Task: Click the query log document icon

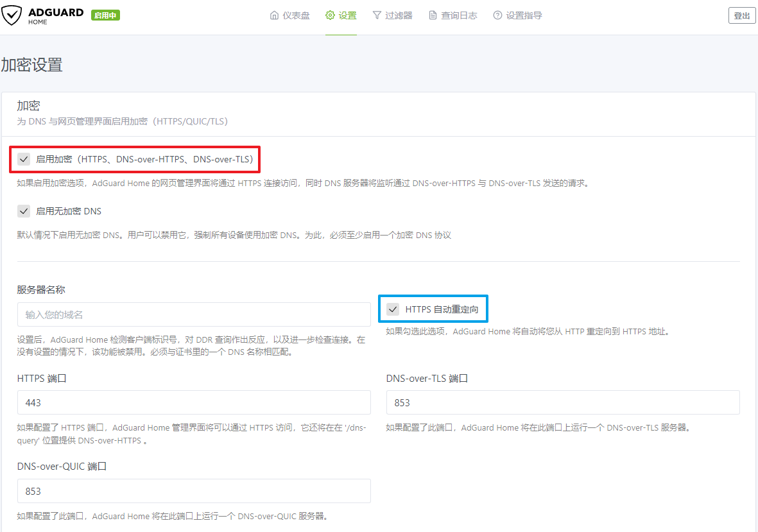Action: tap(433, 15)
